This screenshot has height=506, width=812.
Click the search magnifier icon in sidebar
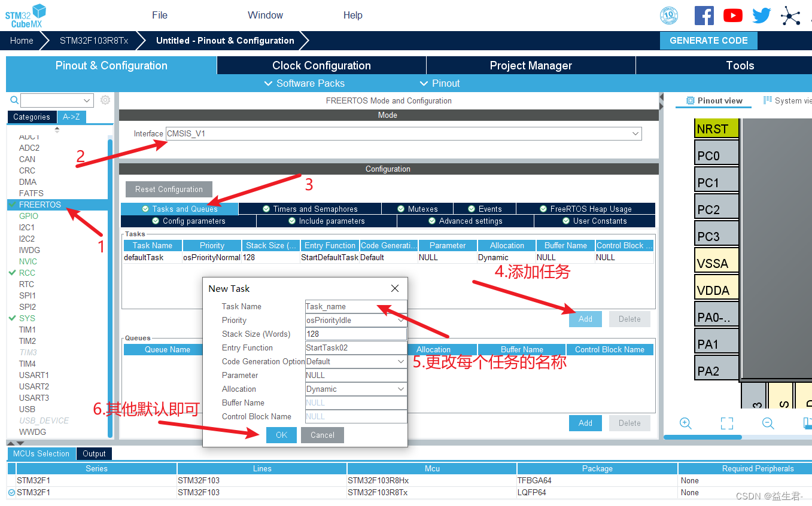[14, 100]
